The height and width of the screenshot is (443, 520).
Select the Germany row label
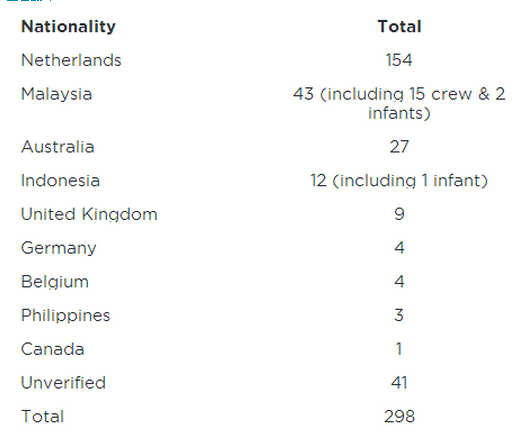point(59,249)
